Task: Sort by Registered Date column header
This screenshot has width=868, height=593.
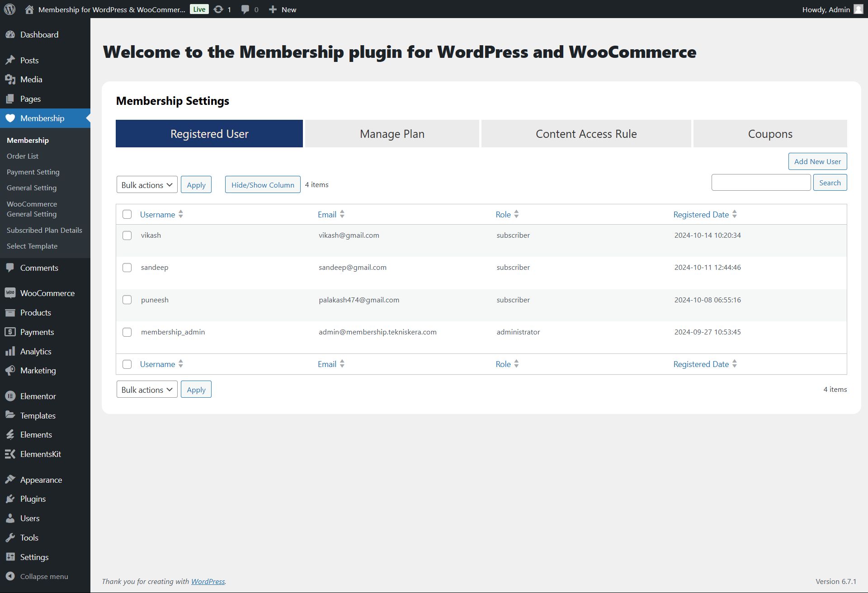Action: 701,214
